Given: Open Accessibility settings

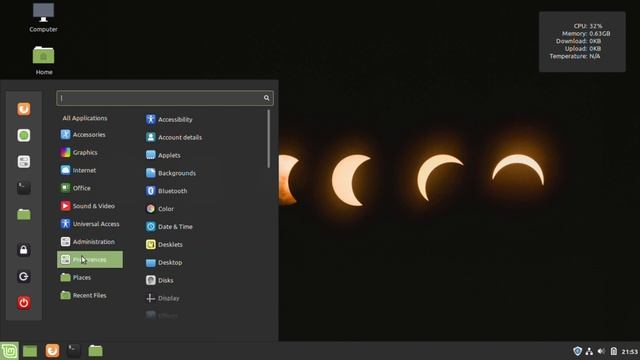Looking at the screenshot, I should click(169, 120).
